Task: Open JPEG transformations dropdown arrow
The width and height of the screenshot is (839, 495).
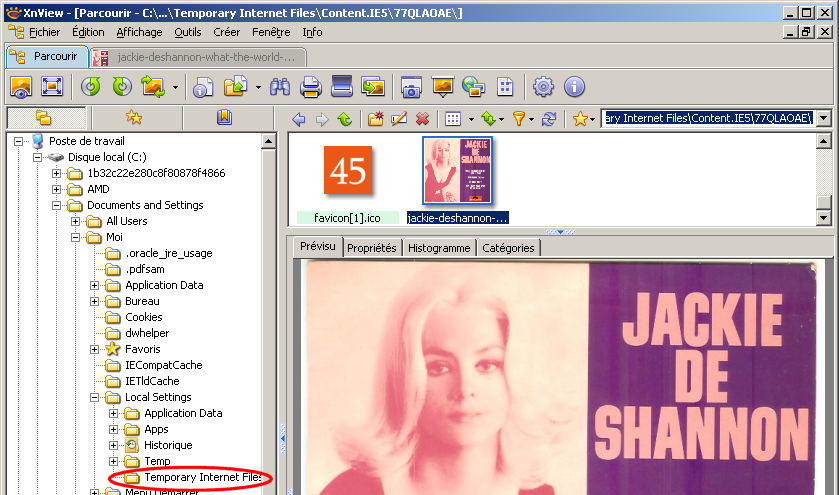Action: [x=175, y=87]
